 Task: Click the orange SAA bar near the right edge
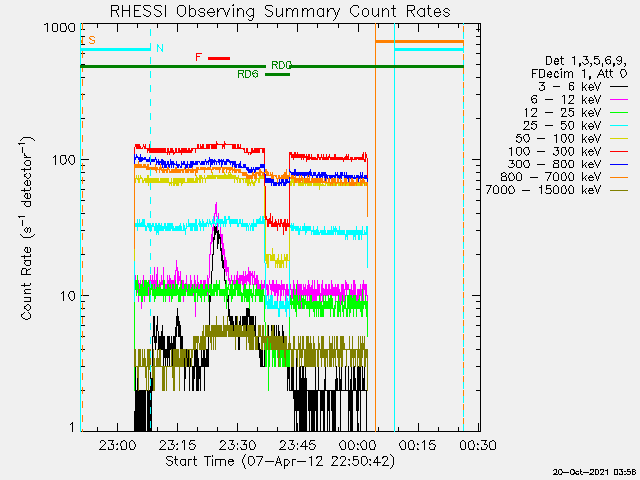[420, 41]
